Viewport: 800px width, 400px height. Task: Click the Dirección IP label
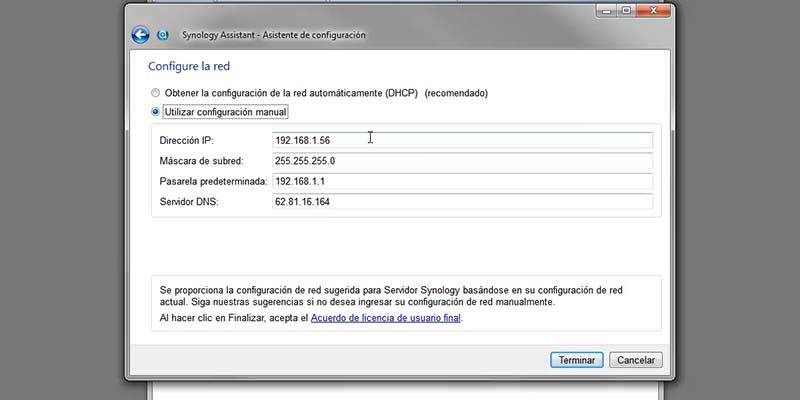tap(184, 140)
